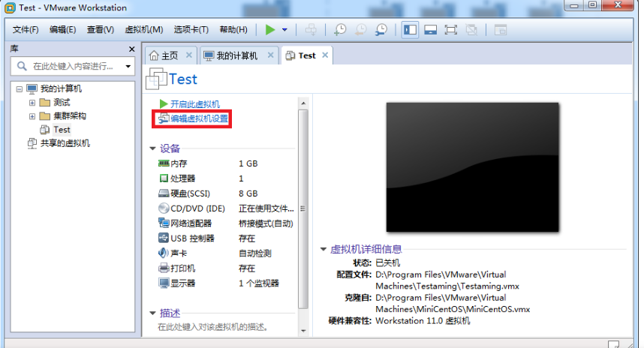The height and width of the screenshot is (348, 644).
Task: Select 我的计算机 in library tree
Action: 61,88
